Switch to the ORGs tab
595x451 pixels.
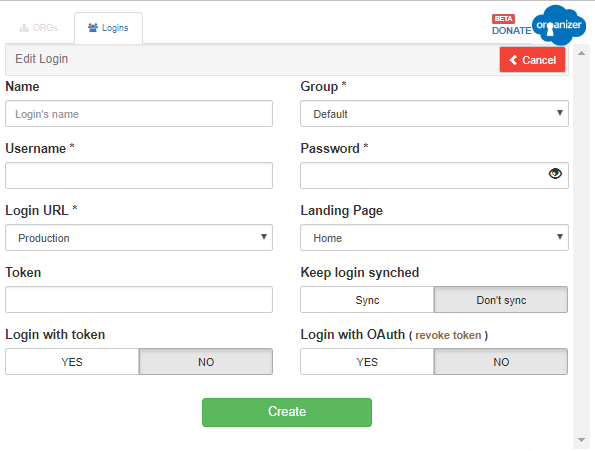click(39, 28)
